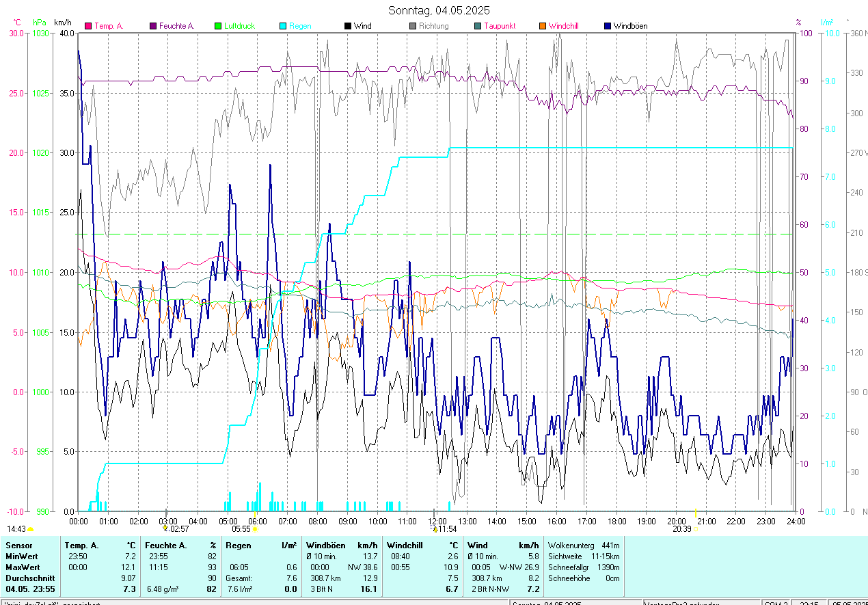
Task: Select the 'Regen' legend label
Action: pos(300,26)
